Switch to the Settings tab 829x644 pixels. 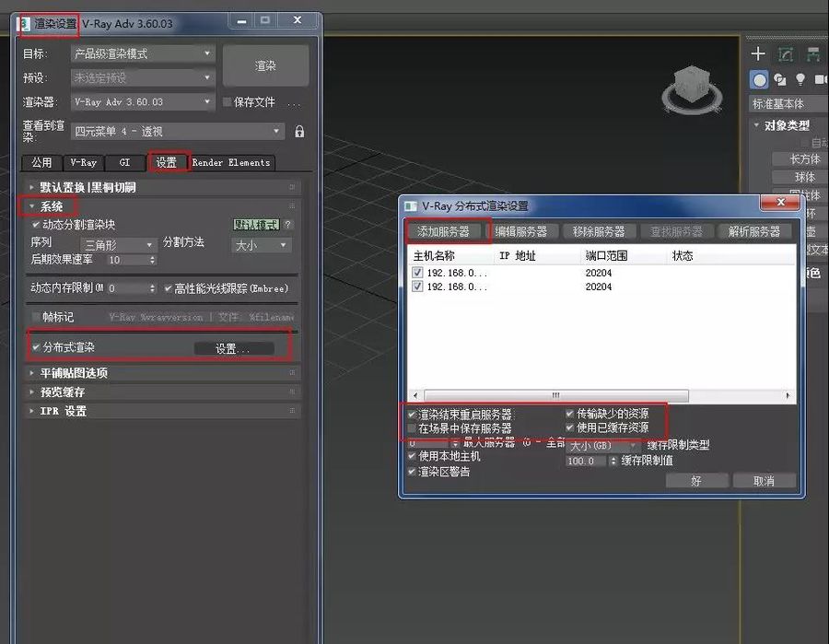click(167, 162)
